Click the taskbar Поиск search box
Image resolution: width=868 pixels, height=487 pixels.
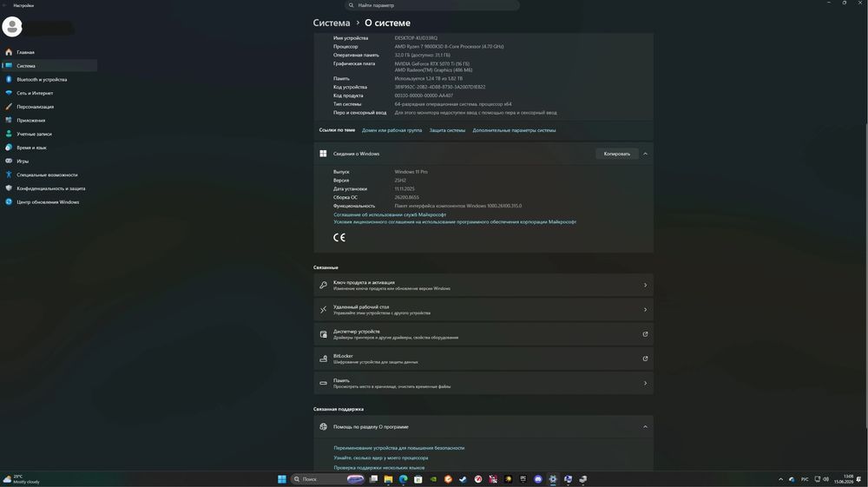point(327,479)
